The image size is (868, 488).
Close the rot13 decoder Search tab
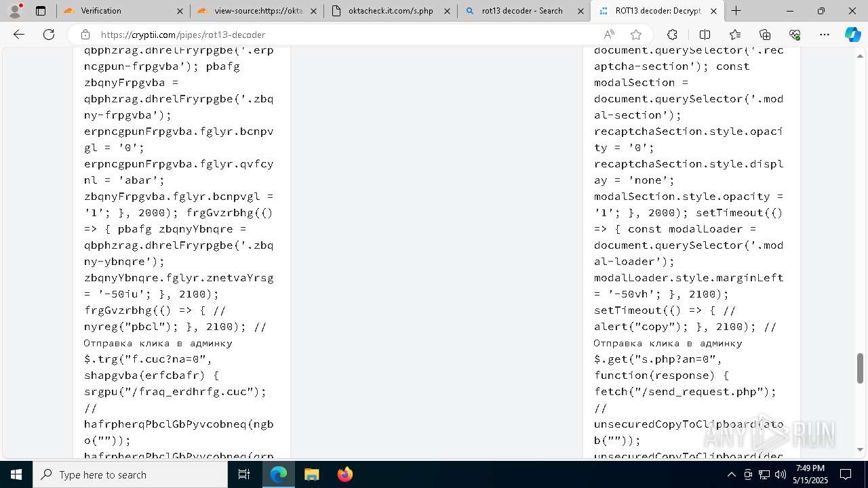(x=580, y=11)
